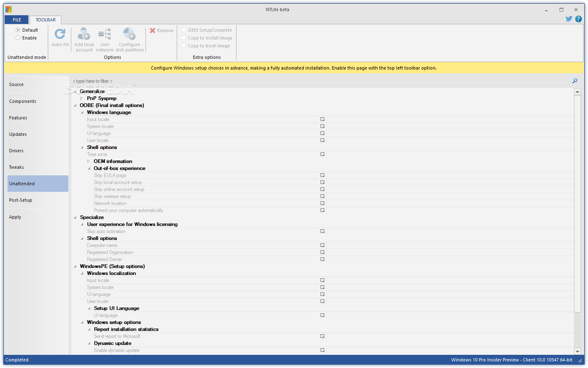Screen dimensions: 588x368
Task: Click the Windows 10 Pro Insider Preview status text
Action: pyautogui.click(x=511, y=360)
